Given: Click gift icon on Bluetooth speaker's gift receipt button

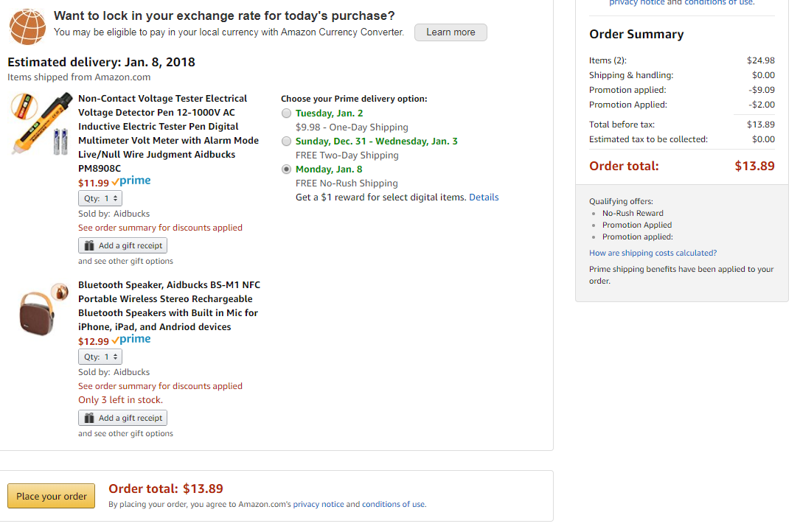Looking at the screenshot, I should (89, 418).
